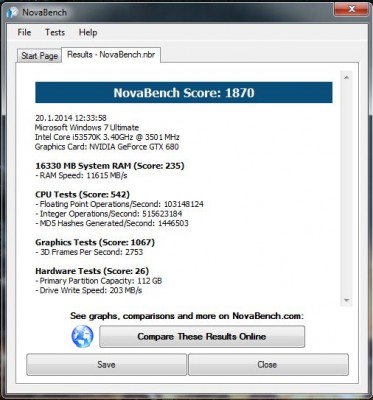Click the date 20.1.2014 12:33:58
The image size is (373, 400).
click(x=71, y=118)
